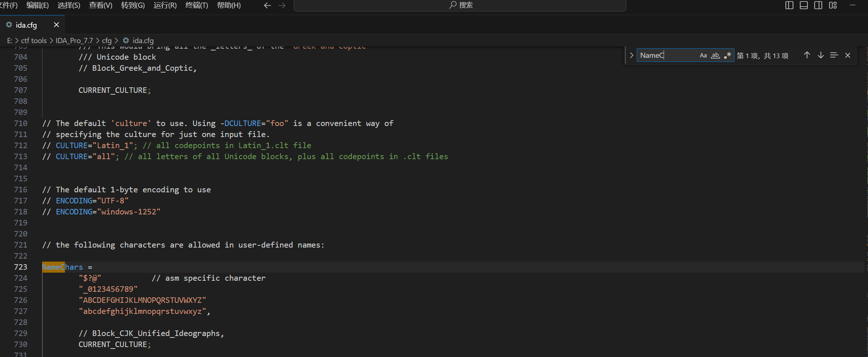Image resolution: width=868 pixels, height=357 pixels.
Task: Close the find widget
Action: pos(848,55)
